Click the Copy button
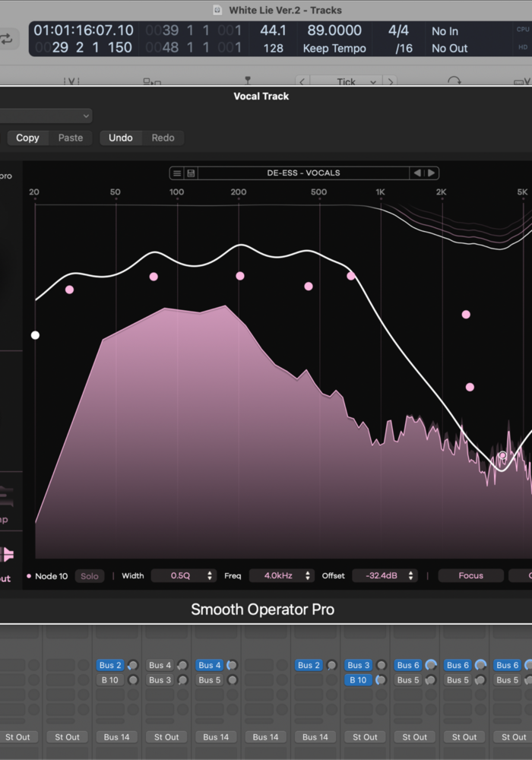This screenshot has height=760, width=532. pos(27,138)
